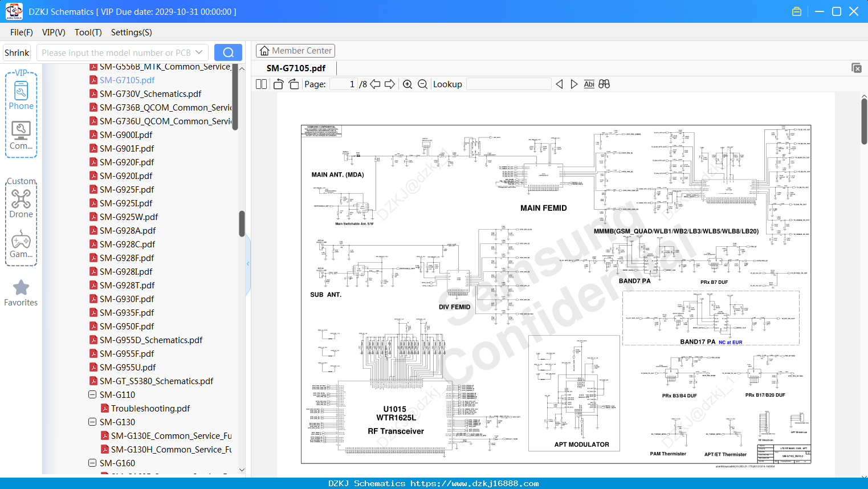The image size is (868, 489).
Task: Toggle the two-page layout view icon
Action: pyautogui.click(x=262, y=84)
